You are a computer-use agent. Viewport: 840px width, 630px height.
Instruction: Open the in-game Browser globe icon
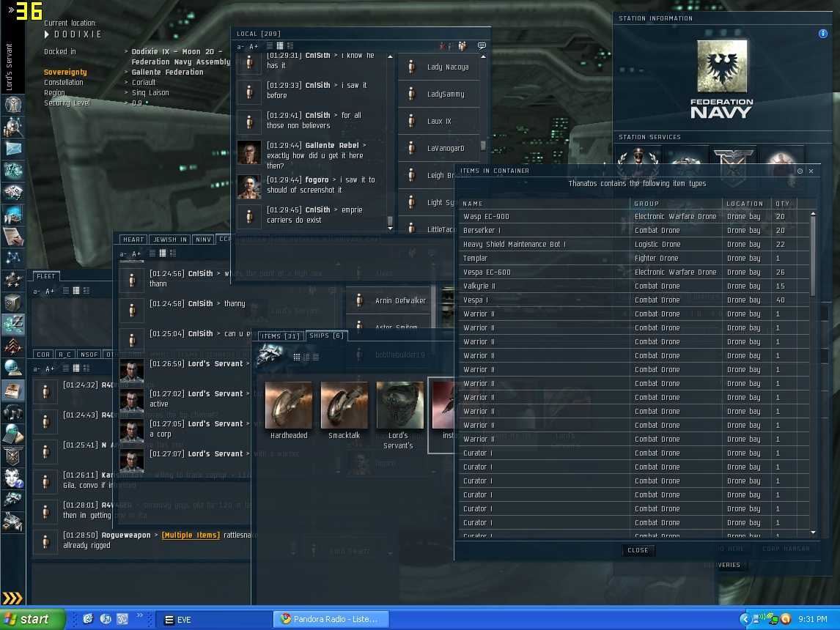(x=13, y=368)
